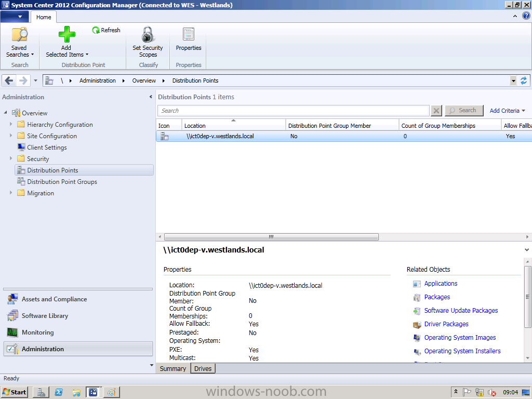Click the horizontal list scrollbar thumb
Image resolution: width=532 pixels, height=399 pixels.
coord(271,237)
